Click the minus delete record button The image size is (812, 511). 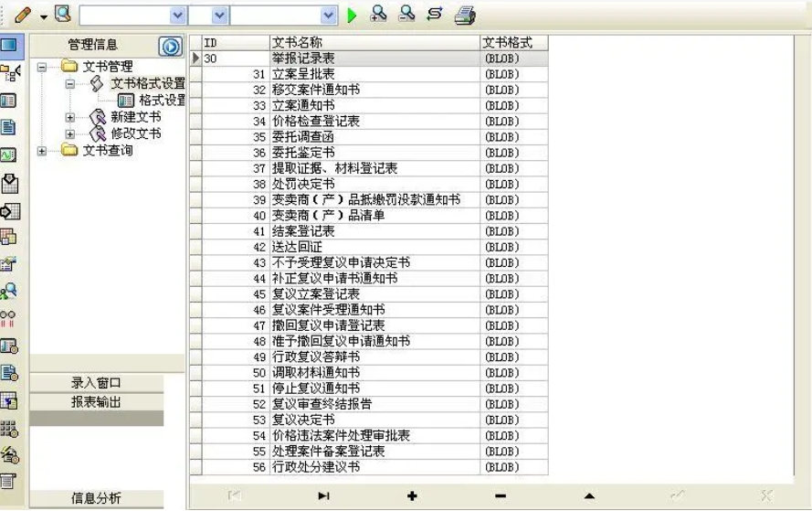point(501,496)
